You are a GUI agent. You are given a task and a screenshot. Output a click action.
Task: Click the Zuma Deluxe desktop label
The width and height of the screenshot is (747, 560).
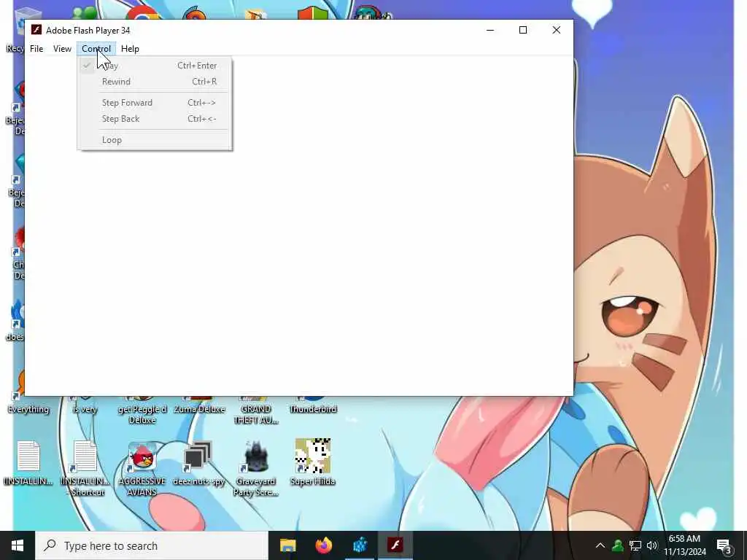click(x=199, y=409)
